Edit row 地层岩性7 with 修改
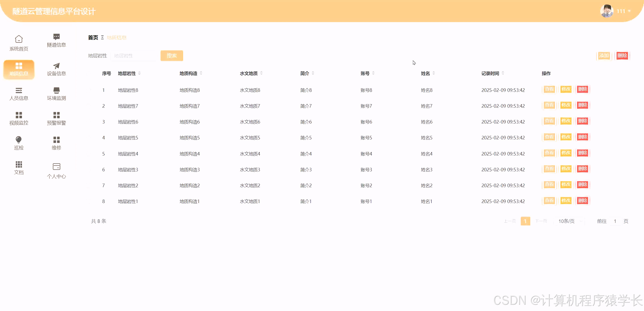The width and height of the screenshot is (644, 311). (x=566, y=105)
